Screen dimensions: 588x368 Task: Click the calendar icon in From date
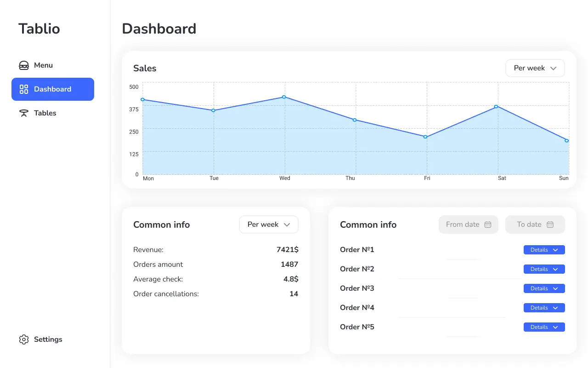[x=488, y=224]
